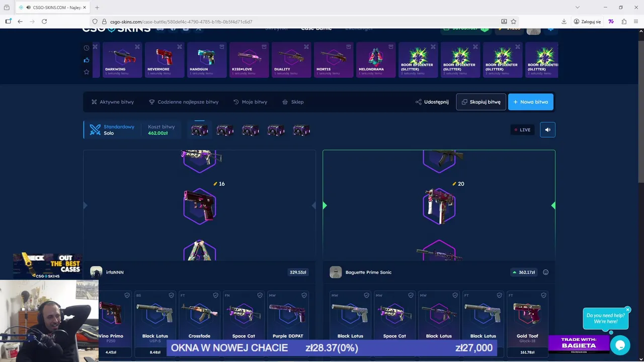Select the Purple DDPAT item card
Image resolution: width=644 pixels, height=362 pixels.
(288, 324)
